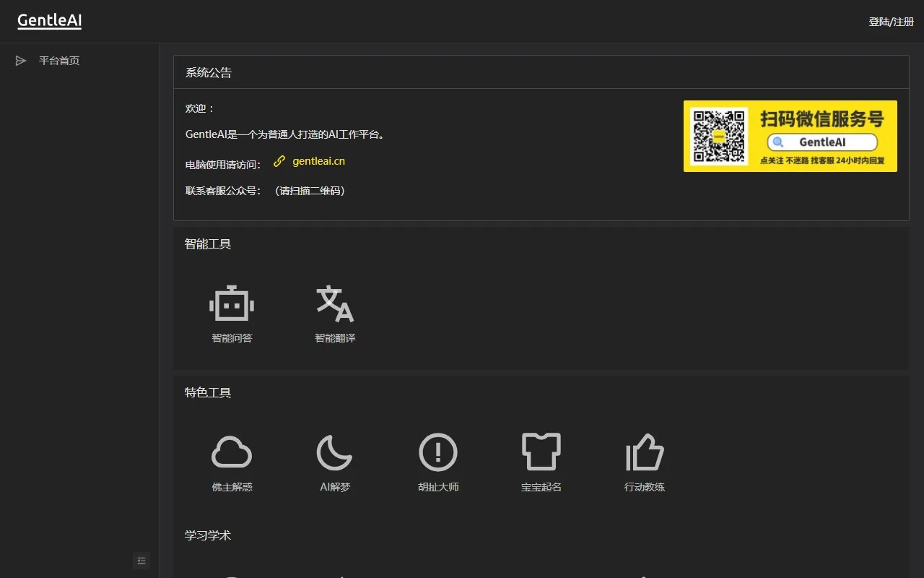Toggle the sidebar collapse control at bottom left
The width and height of the screenshot is (924, 578).
(x=141, y=561)
